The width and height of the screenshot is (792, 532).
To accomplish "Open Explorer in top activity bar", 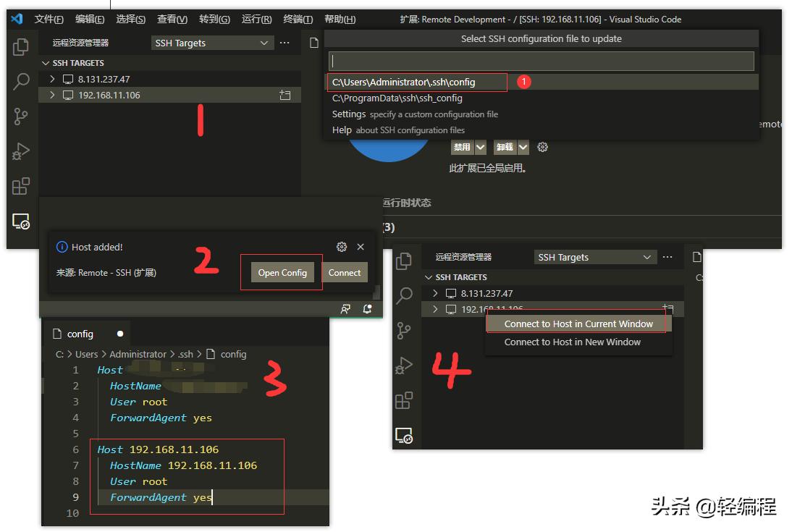I will tap(21, 47).
